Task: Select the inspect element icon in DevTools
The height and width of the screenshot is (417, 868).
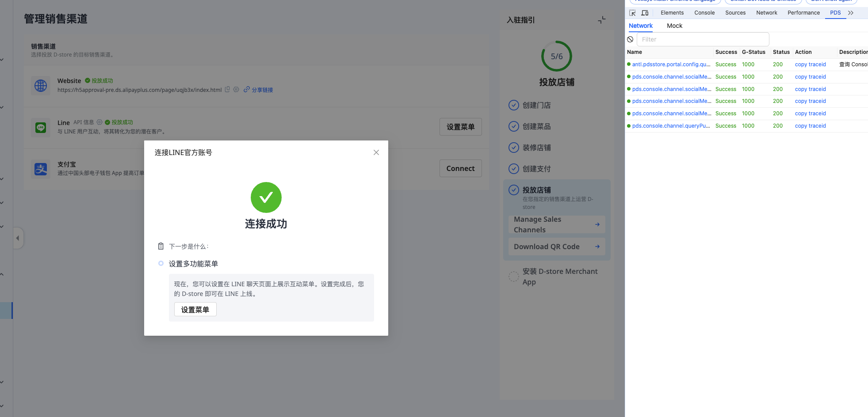Action: [631, 13]
